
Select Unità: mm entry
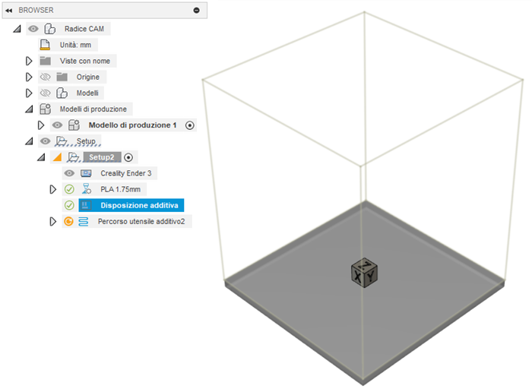click(75, 45)
